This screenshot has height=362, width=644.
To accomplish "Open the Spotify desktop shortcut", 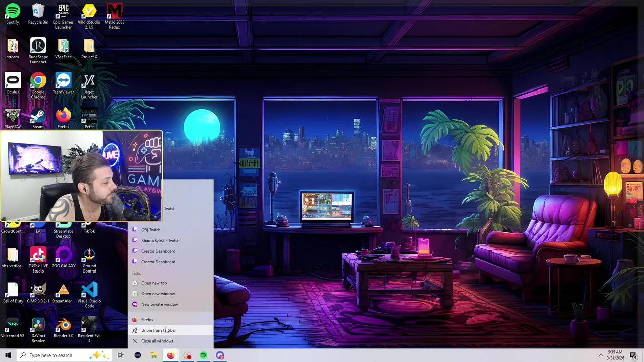I will click(13, 14).
